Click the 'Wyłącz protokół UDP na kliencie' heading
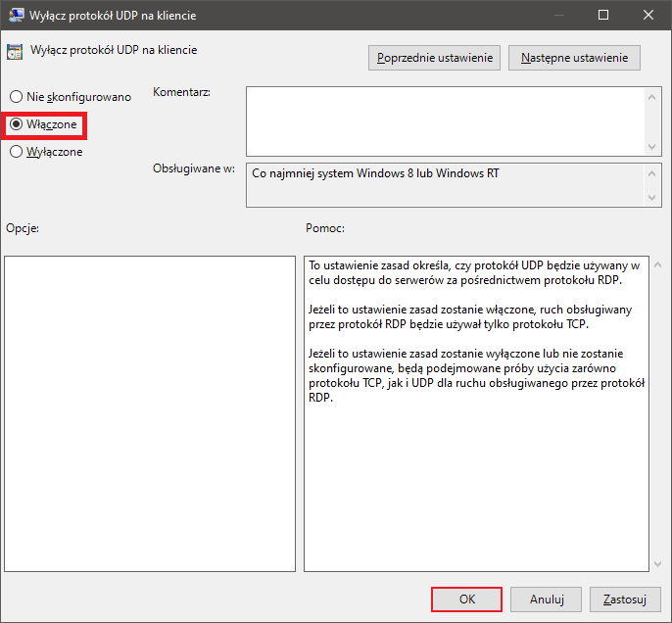This screenshot has height=623, width=672. coord(114,50)
